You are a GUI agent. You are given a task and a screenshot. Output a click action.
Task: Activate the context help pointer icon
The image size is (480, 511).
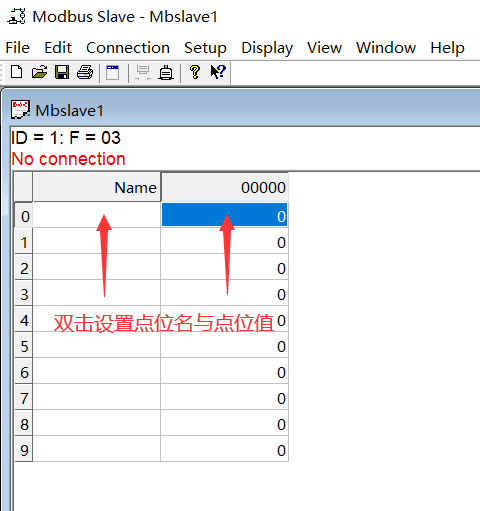click(x=218, y=72)
